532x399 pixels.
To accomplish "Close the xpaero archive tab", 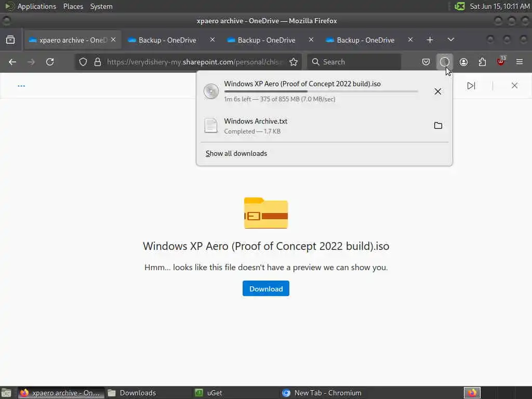I will [x=113, y=39].
